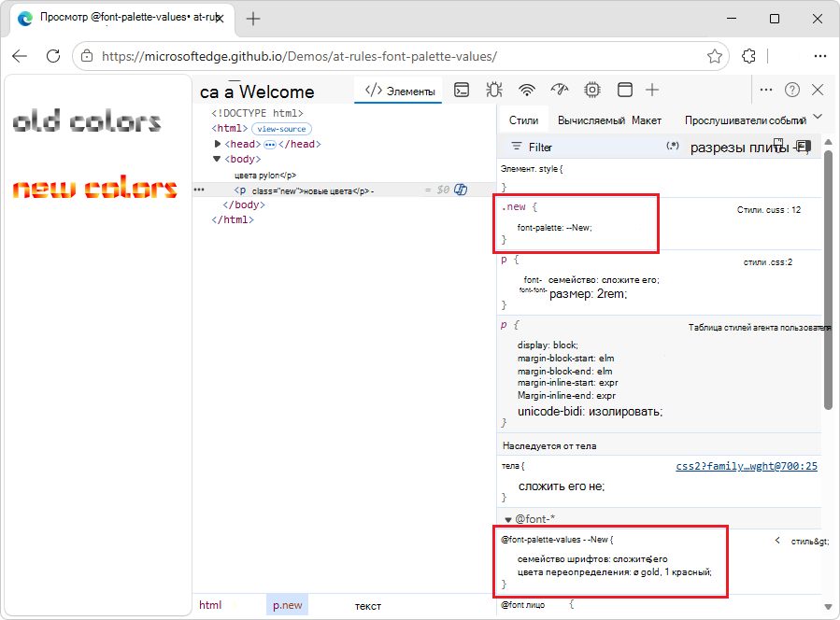Collapse the body element node
840x620 pixels.
pyautogui.click(x=217, y=159)
